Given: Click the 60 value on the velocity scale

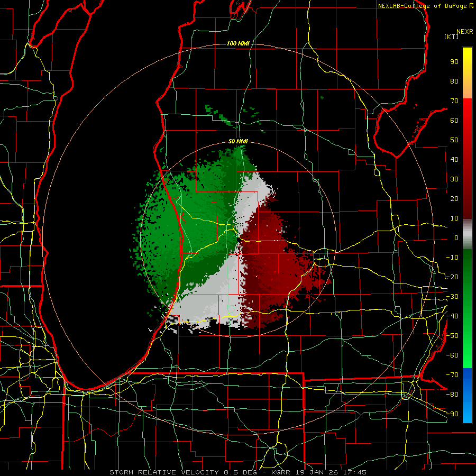Looking at the screenshot, I should tap(454, 121).
